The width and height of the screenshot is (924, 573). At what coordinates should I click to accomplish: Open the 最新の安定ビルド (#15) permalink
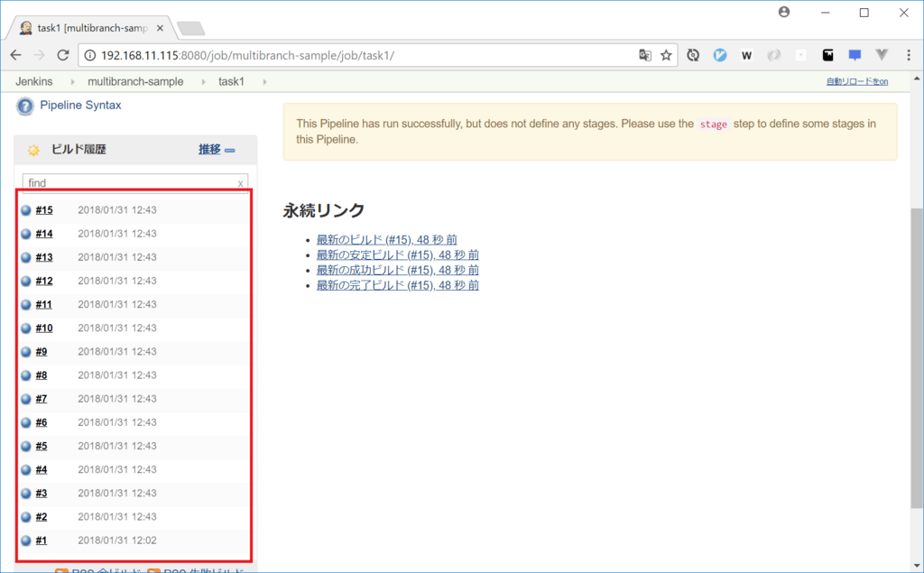pos(397,255)
